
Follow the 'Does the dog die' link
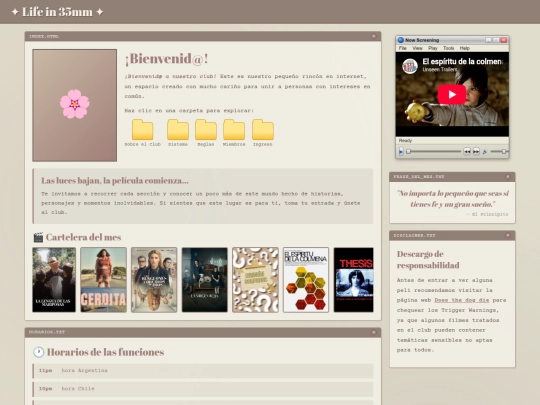(x=461, y=300)
